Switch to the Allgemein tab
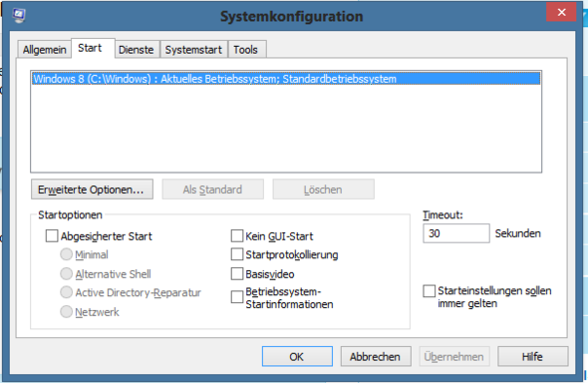This screenshot has height=383, width=588. tap(44, 49)
